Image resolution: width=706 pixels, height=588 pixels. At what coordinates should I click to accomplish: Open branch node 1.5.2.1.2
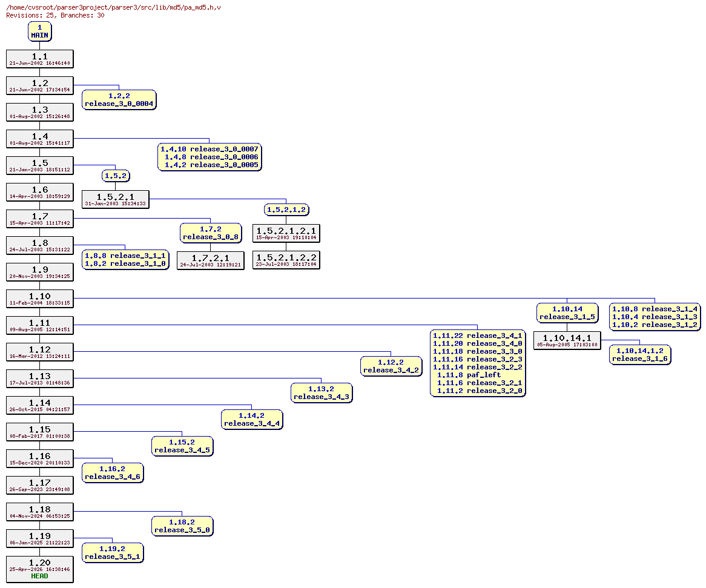(x=286, y=210)
